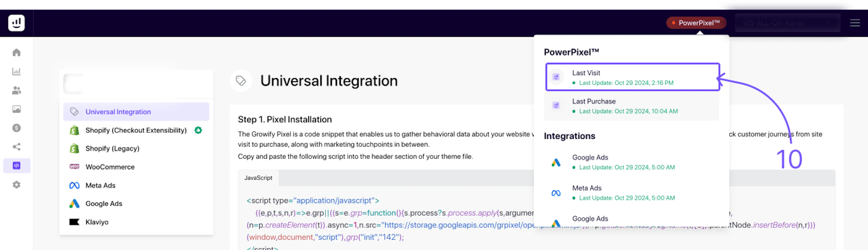
Task: Open the bar chart analytics icon
Action: [x=16, y=72]
